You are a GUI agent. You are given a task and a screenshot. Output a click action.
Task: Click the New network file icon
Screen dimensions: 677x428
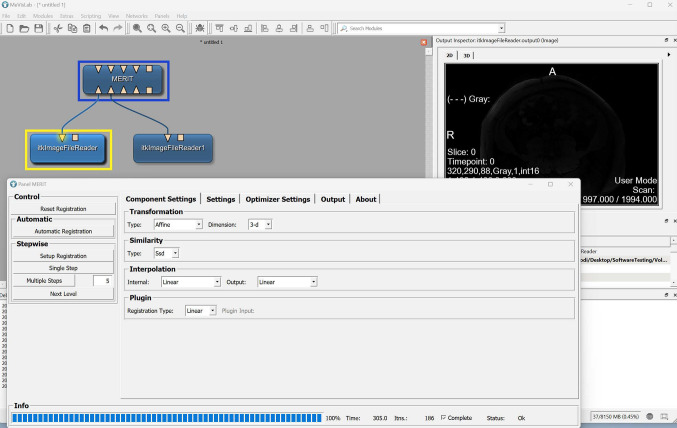pos(8,28)
